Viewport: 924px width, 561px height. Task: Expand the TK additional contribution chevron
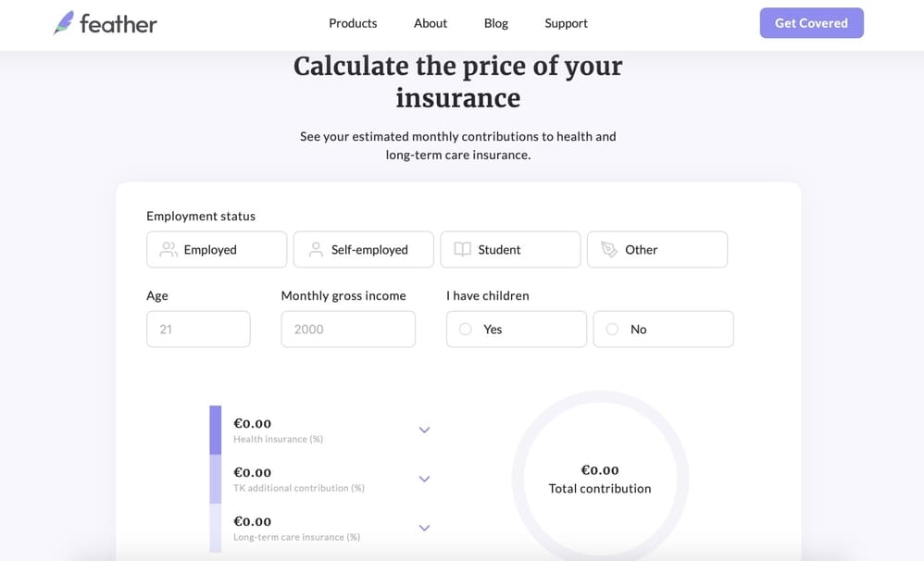424,480
